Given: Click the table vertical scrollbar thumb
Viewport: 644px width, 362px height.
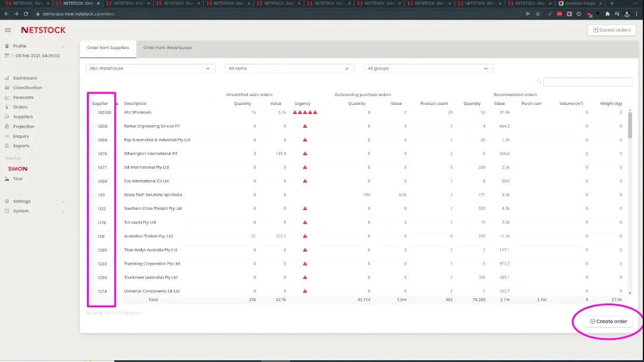Looking at the screenshot, I should pos(630,125).
